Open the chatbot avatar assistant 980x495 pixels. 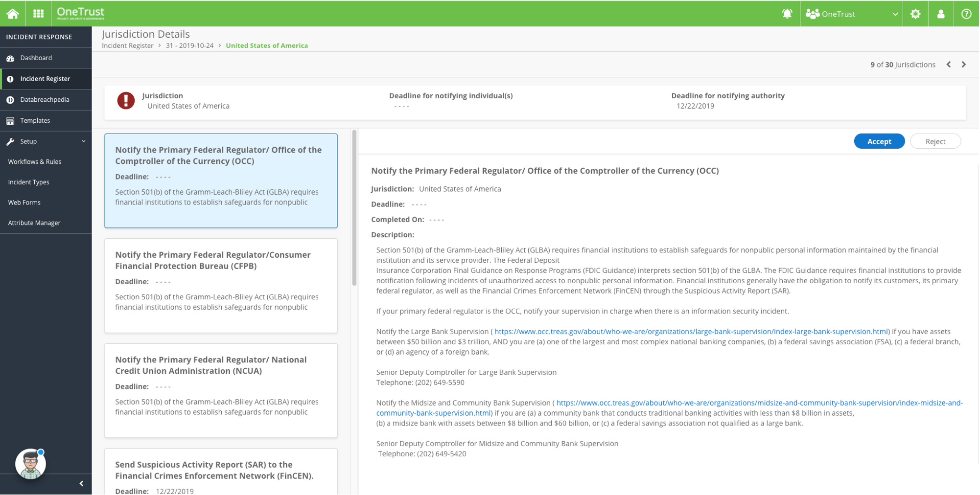pyautogui.click(x=30, y=464)
